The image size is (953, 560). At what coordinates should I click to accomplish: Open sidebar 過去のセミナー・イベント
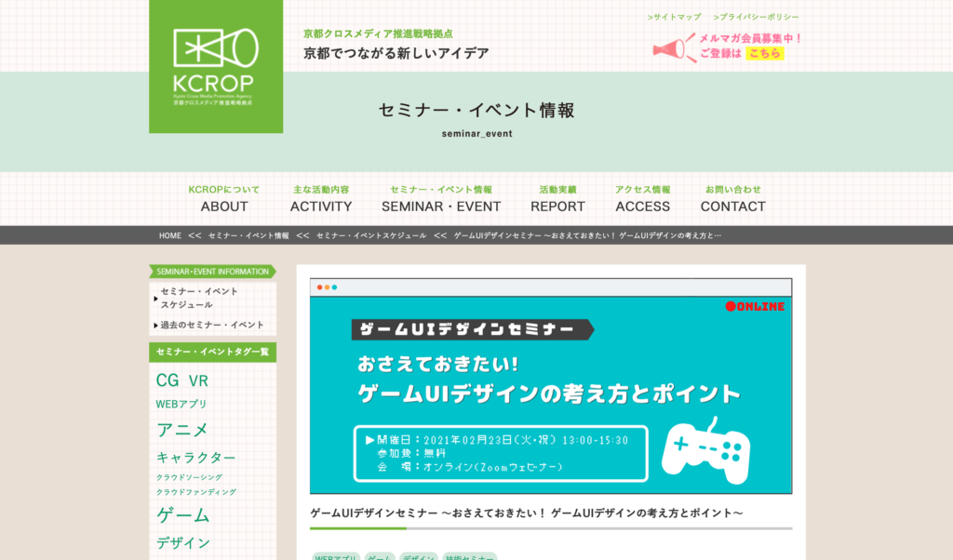pyautogui.click(x=213, y=325)
